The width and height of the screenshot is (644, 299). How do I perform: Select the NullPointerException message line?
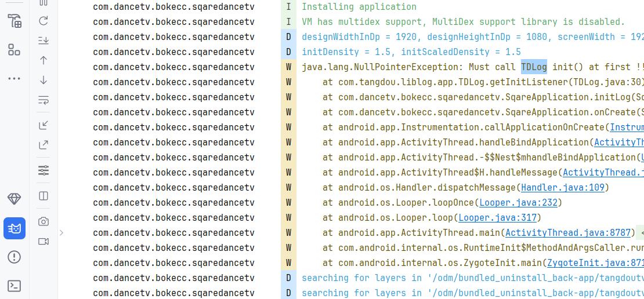[x=473, y=67]
